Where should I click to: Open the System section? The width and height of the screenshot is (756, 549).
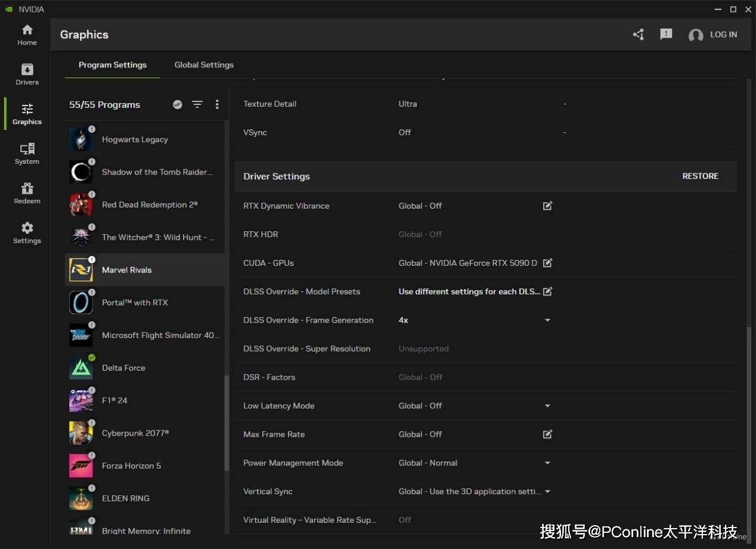(x=27, y=154)
